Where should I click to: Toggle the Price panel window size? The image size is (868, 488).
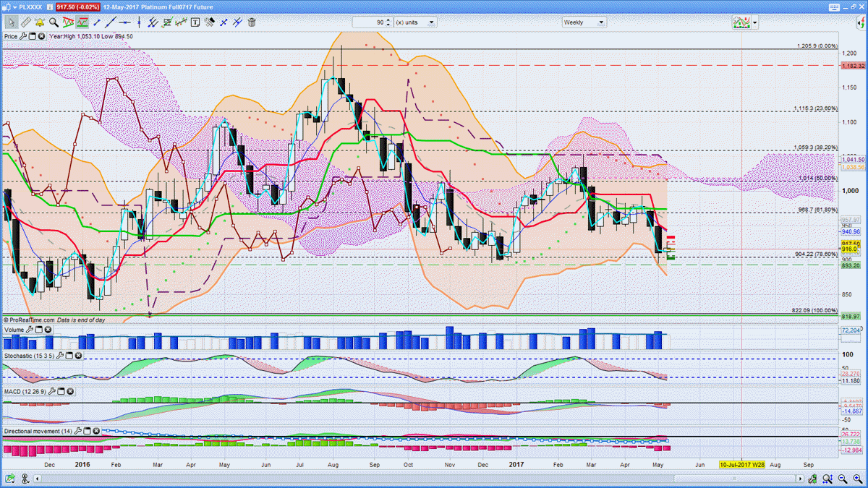click(33, 35)
